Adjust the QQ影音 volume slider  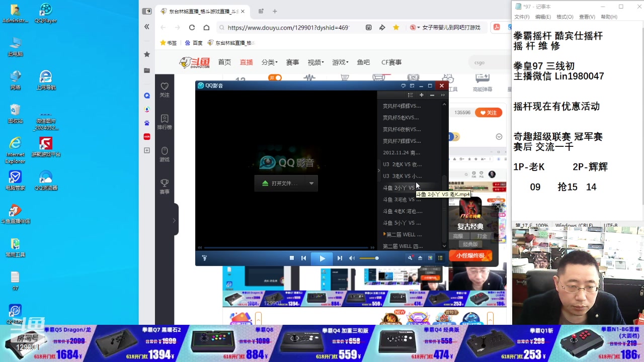point(369,258)
